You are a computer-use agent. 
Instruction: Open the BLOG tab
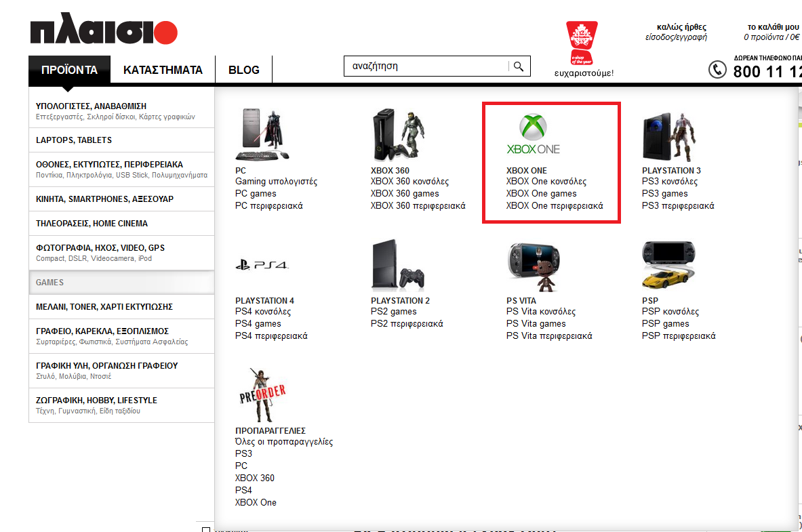pyautogui.click(x=244, y=70)
